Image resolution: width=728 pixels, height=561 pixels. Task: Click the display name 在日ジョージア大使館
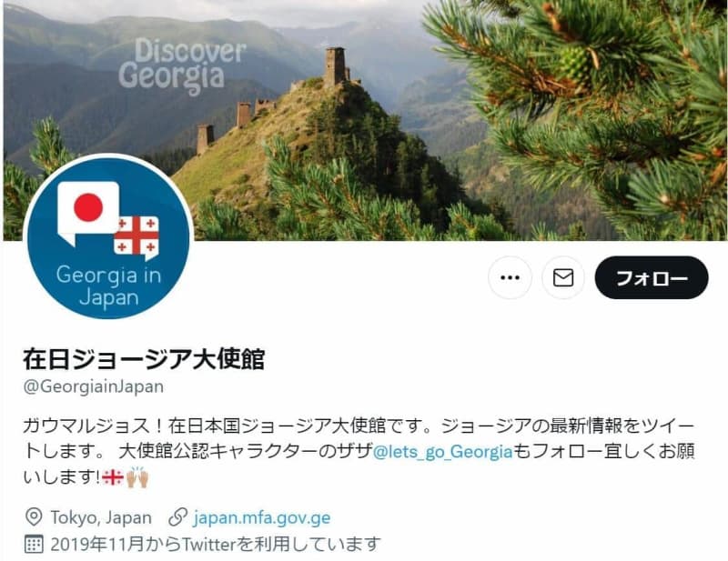144,358
